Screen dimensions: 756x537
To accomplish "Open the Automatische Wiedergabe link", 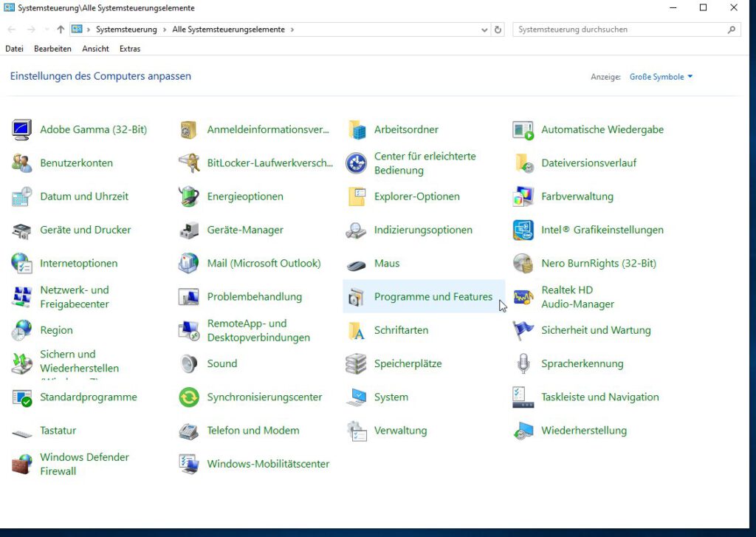I will 602,130.
